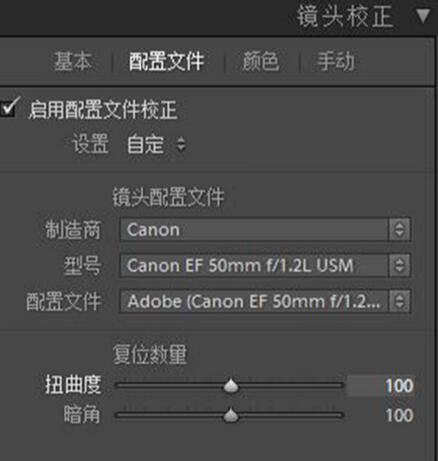Image resolution: width=438 pixels, height=461 pixels.
Task: Toggle 启用配置文件校正 checkbox
Action: point(9,107)
